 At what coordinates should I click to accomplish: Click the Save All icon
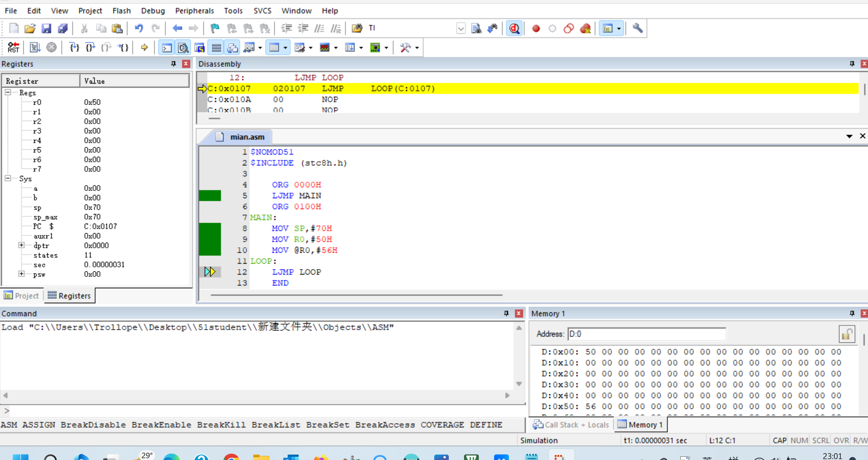point(63,28)
